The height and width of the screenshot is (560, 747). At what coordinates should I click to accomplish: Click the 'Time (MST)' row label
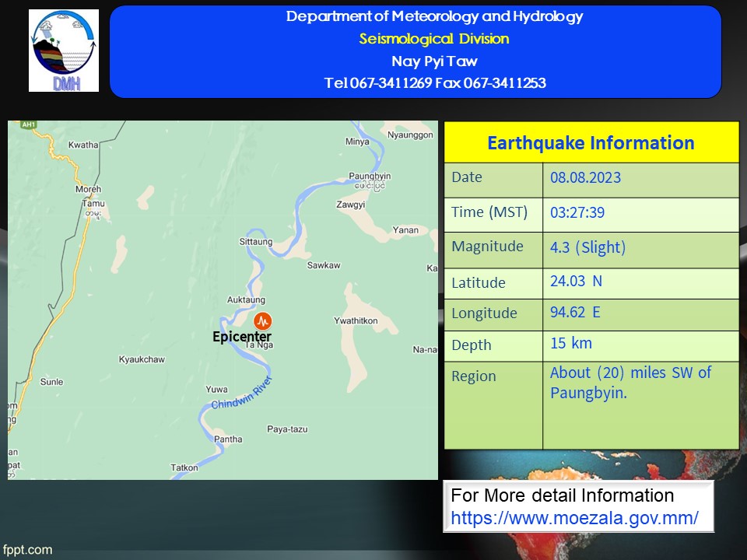pyautogui.click(x=489, y=212)
